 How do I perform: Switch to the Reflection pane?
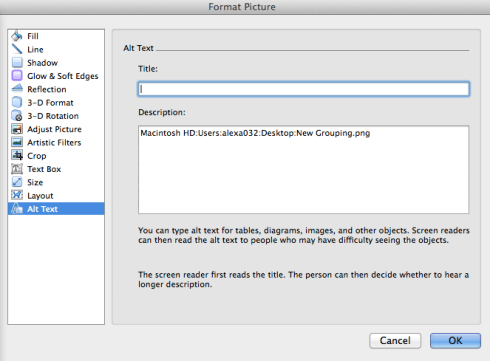[56, 89]
